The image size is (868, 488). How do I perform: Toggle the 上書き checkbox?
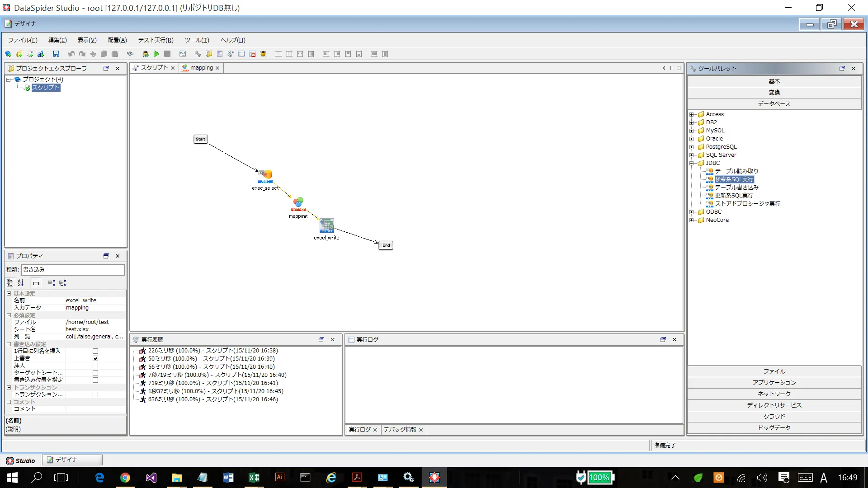tap(95, 358)
